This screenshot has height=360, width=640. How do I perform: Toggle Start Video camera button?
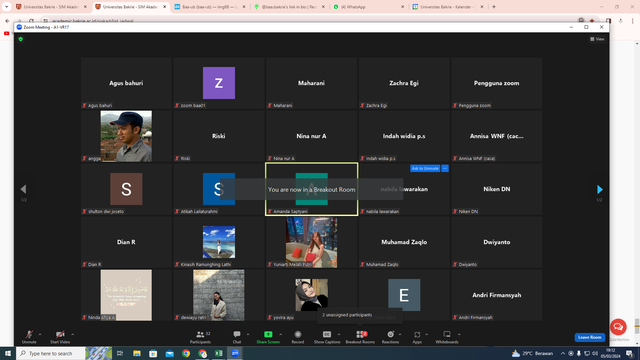[60, 337]
